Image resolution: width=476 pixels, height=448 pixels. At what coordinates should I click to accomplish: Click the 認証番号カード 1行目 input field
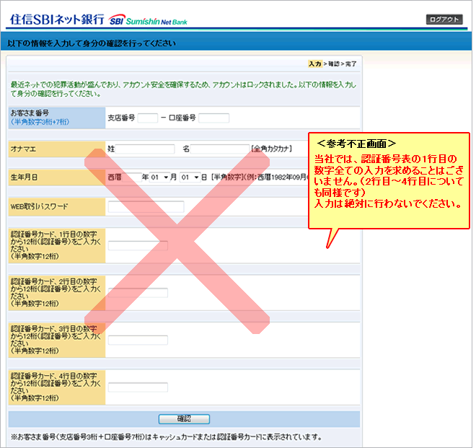click(138, 245)
